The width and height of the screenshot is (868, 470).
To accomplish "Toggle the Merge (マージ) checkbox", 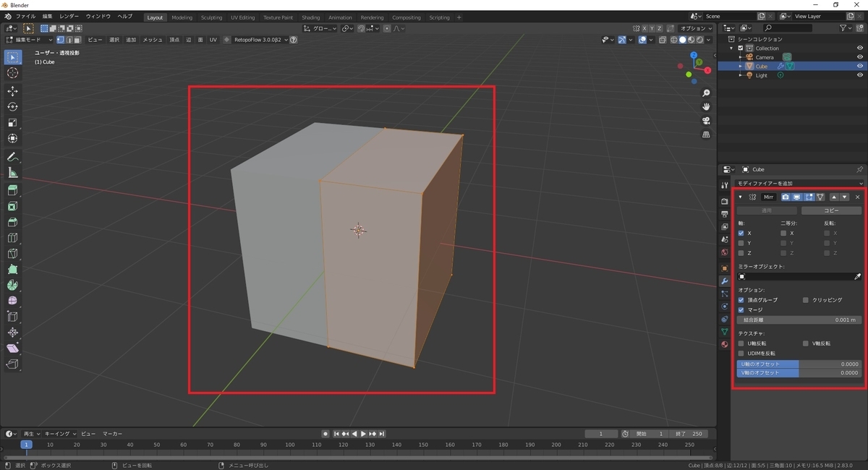I will 741,309.
